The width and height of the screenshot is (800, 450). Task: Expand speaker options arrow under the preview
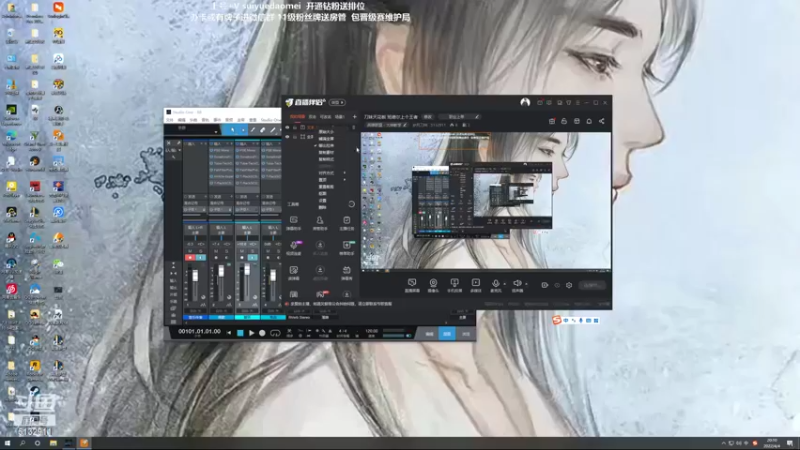coord(526,284)
